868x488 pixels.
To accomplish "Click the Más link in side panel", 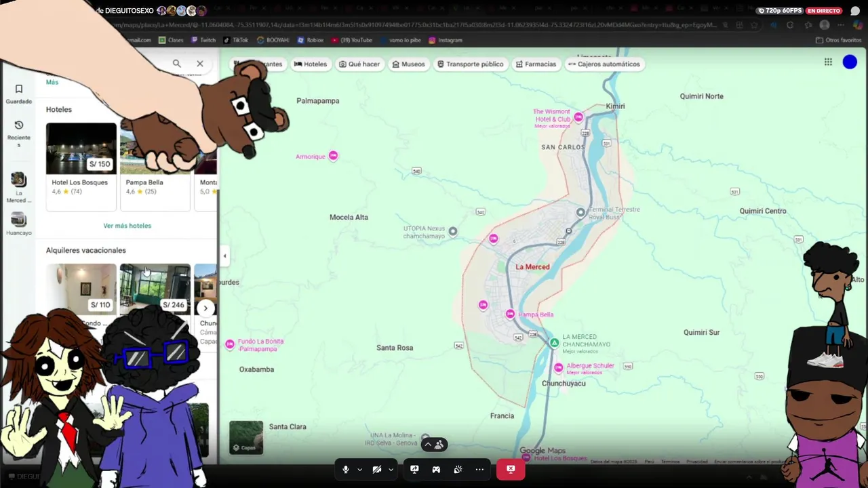I will coord(52,82).
